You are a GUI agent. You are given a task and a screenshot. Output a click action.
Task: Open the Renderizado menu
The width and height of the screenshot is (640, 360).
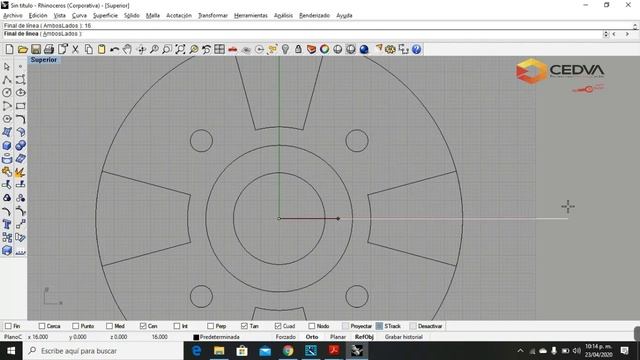[314, 16]
